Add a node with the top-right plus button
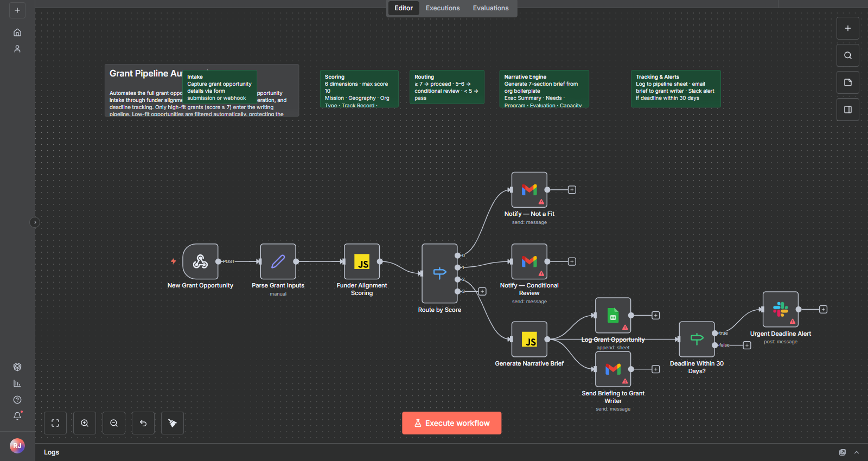The image size is (868, 461). (848, 28)
